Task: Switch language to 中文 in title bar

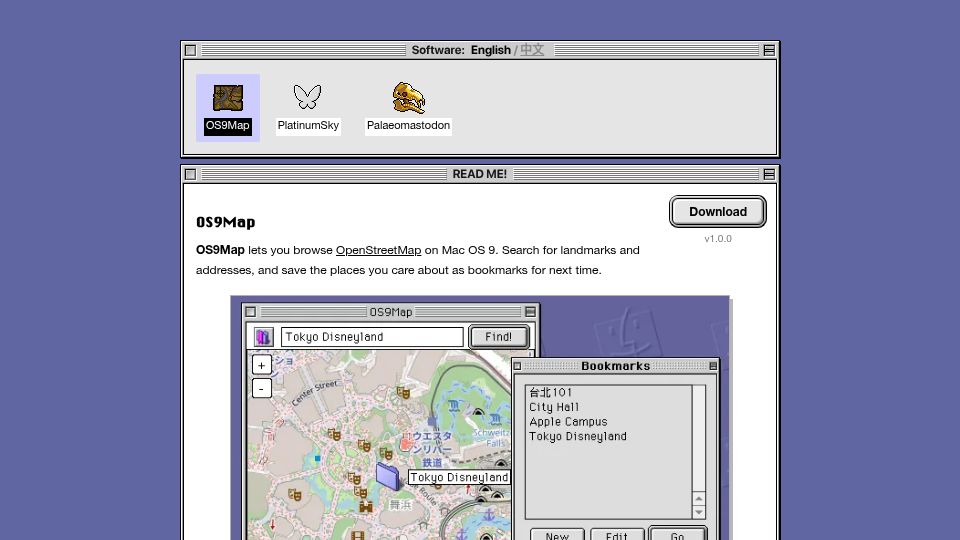Action: pyautogui.click(x=532, y=50)
